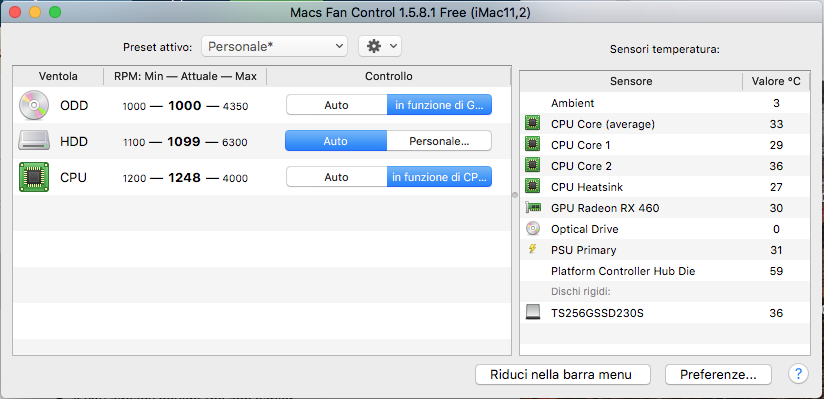This screenshot has height=399, width=824.
Task: Click the Ambient temperature value 3
Action: [776, 103]
